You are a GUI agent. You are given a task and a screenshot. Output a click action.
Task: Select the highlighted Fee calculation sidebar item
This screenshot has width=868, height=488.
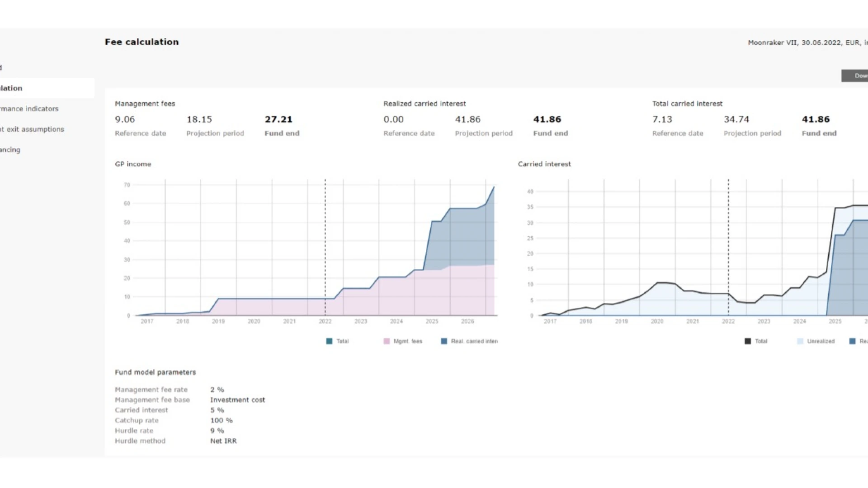pos(12,88)
